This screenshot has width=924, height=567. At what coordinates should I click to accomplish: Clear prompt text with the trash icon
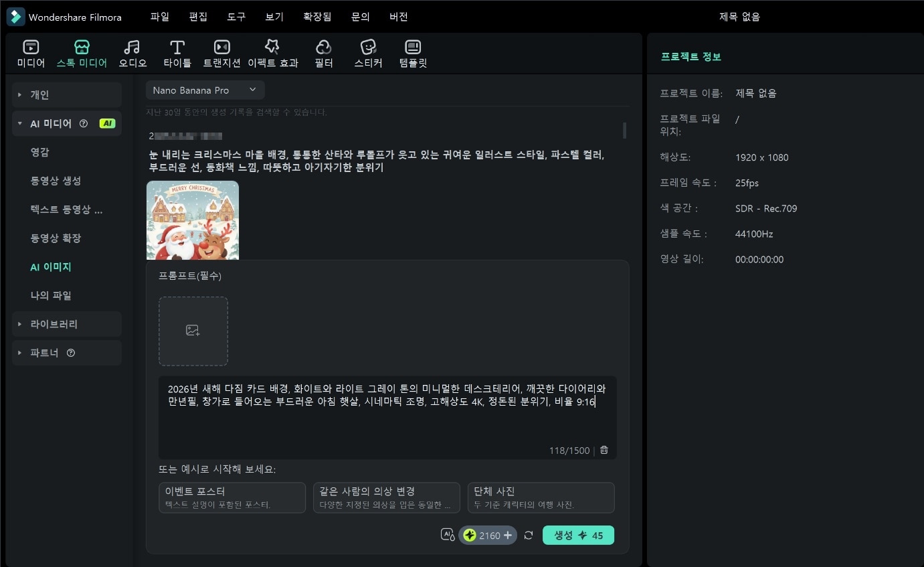tap(603, 450)
